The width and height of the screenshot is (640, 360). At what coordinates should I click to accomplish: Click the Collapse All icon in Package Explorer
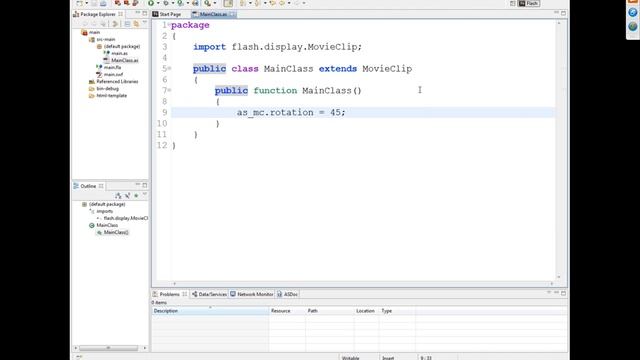pos(127,24)
